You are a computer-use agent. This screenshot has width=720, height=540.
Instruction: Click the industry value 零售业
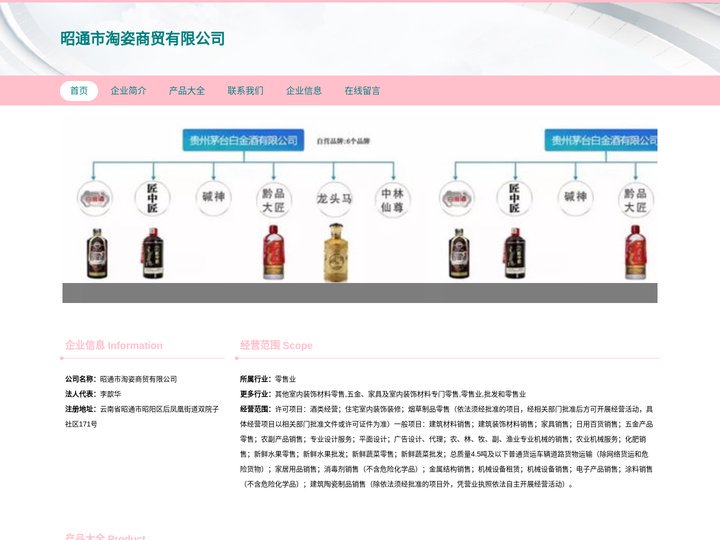286,379
